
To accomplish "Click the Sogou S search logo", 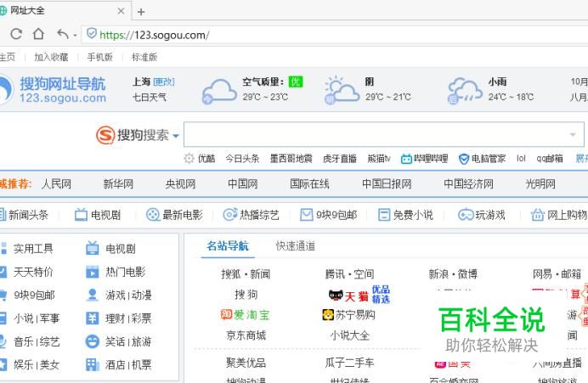I will click(x=105, y=135).
